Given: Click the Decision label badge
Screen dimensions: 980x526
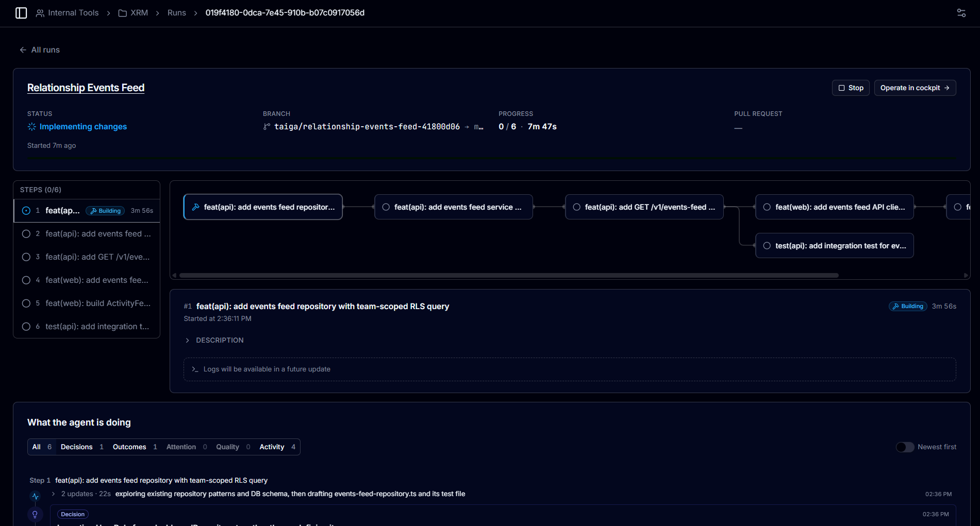Looking at the screenshot, I should tap(73, 514).
